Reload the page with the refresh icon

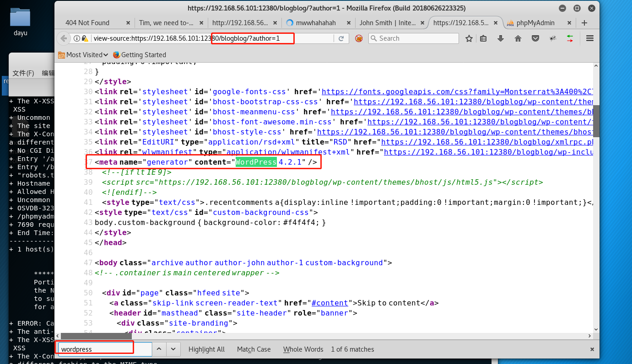[x=341, y=38]
